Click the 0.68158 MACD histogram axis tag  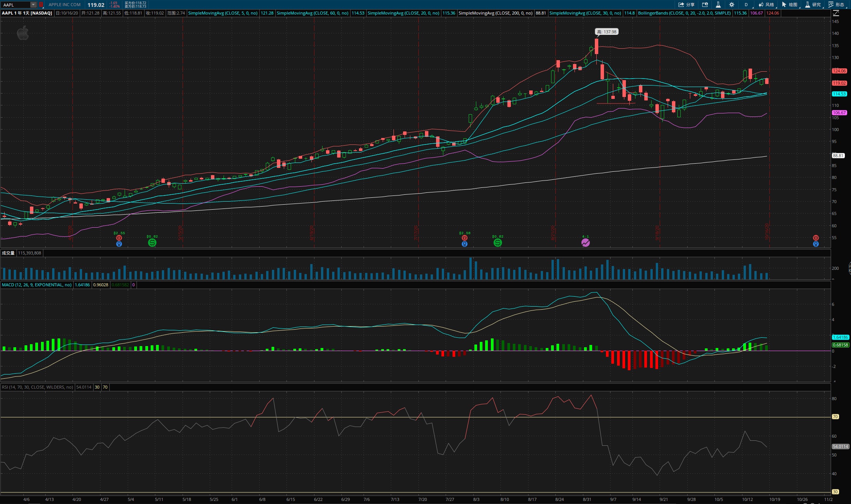point(840,345)
